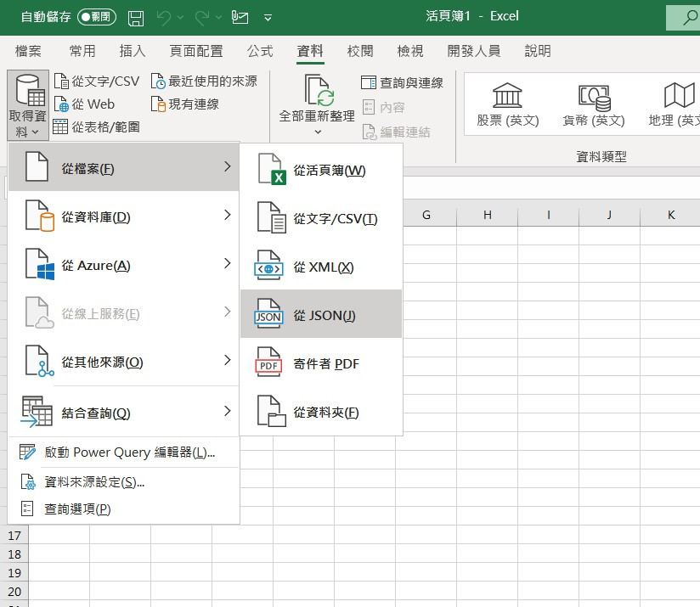Image resolution: width=700 pixels, height=607 pixels.
Task: Open 結合查詢(Q) submenu
Action: pyautogui.click(x=124, y=412)
